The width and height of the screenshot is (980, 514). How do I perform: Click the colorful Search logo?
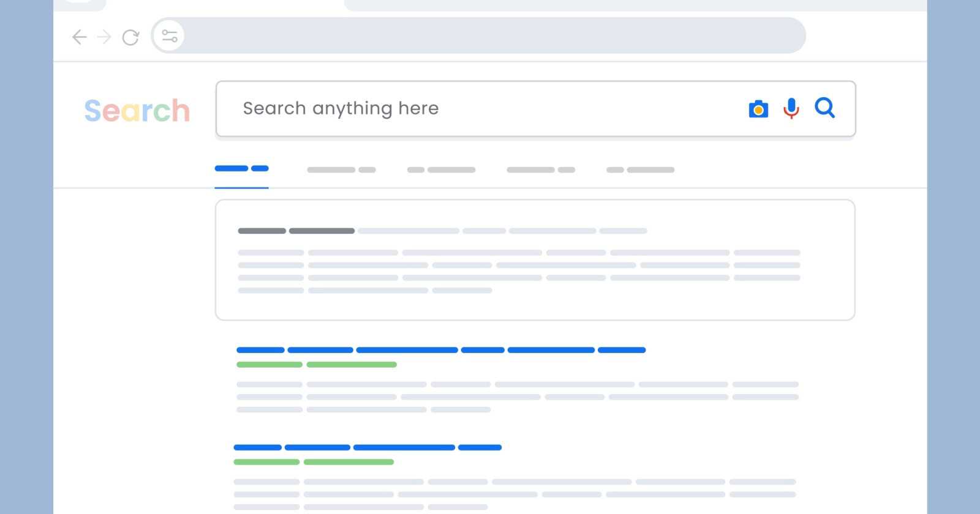(137, 111)
